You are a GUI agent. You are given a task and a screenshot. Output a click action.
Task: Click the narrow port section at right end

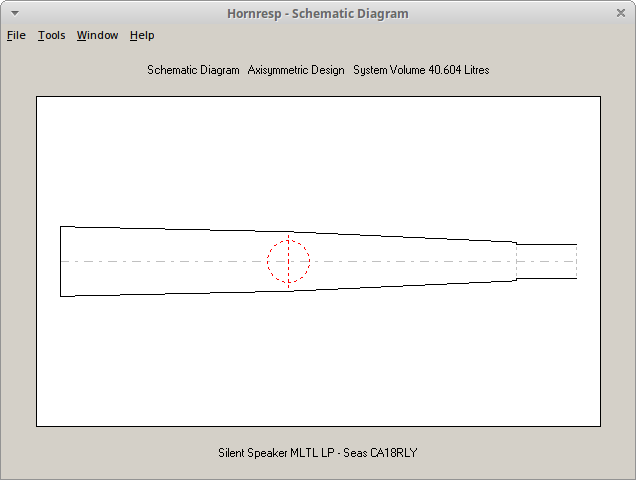[546, 261]
